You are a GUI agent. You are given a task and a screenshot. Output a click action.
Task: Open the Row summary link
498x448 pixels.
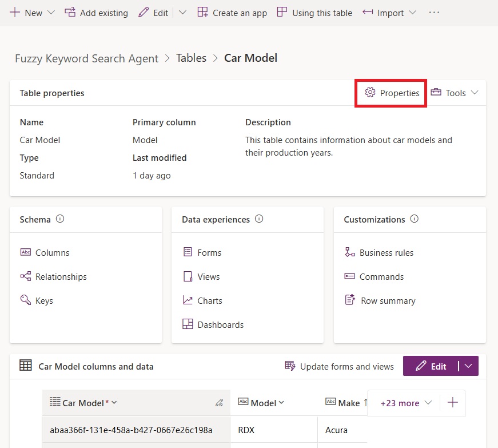point(388,301)
